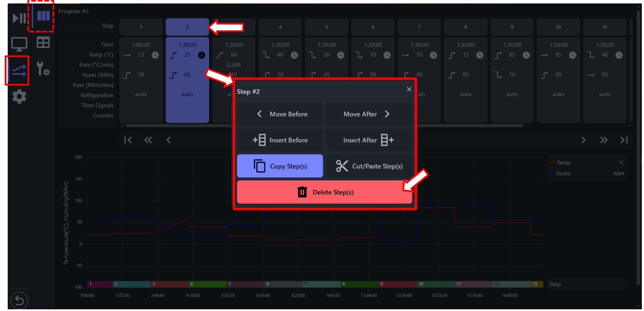Go to previous step single chevron
The image size is (644, 311).
point(168,140)
